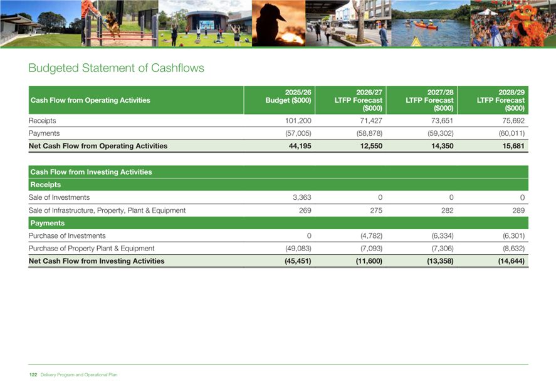Click the green 'Payments' subheader in investing section
The image size is (556, 392).
tap(278, 223)
